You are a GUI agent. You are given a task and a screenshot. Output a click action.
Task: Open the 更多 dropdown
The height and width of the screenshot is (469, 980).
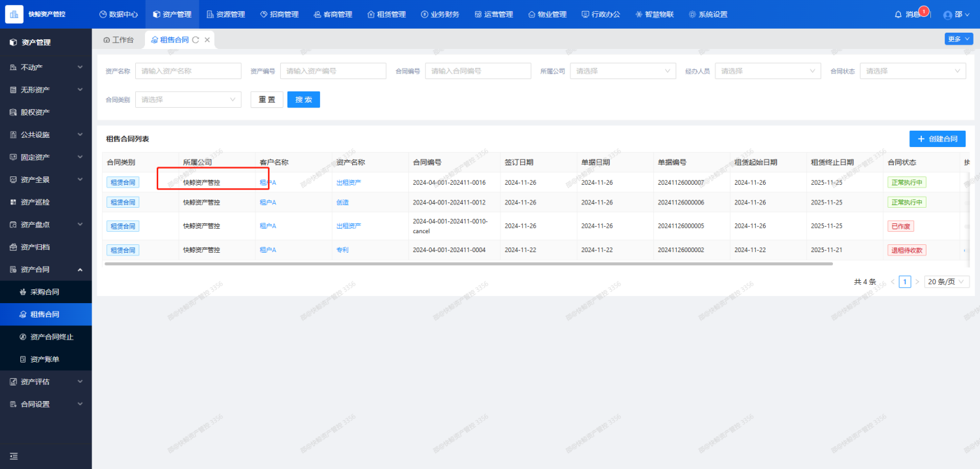tap(958, 39)
